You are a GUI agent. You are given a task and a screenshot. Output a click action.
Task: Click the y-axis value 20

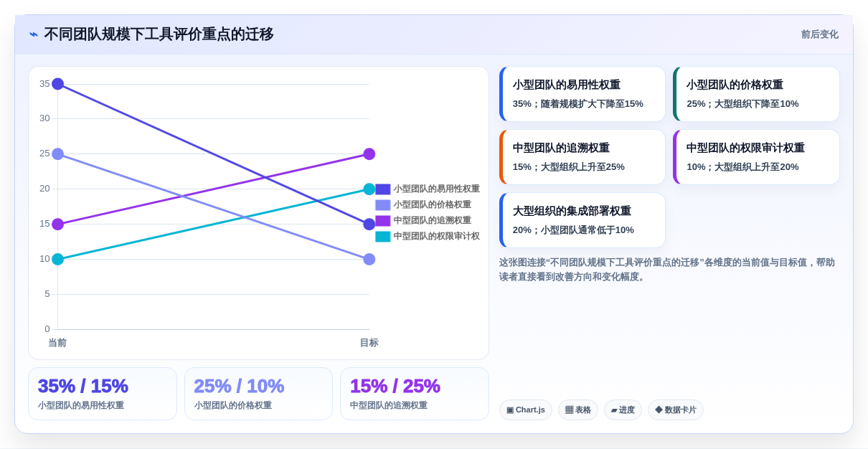coord(44,189)
